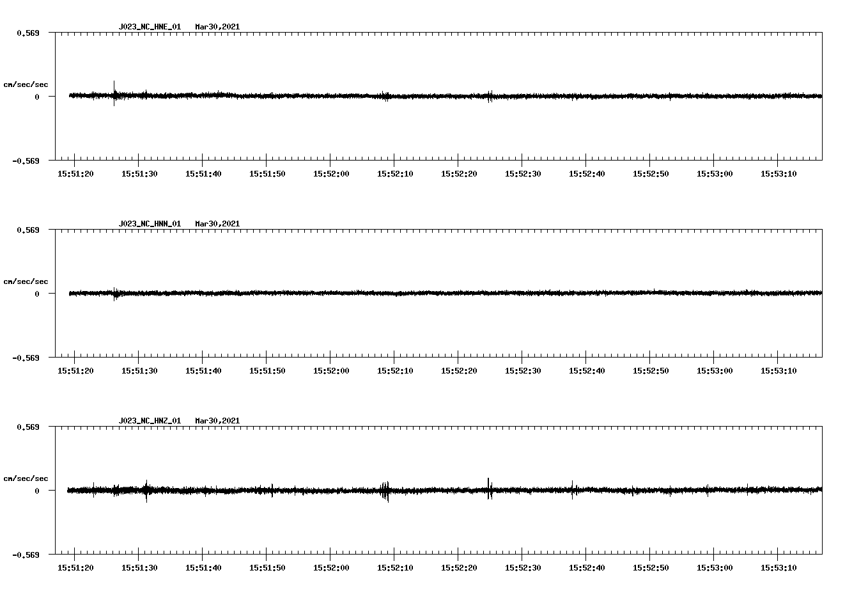Click the -0.569 label under the HNE plot
The image size is (868, 591).
pos(27,160)
